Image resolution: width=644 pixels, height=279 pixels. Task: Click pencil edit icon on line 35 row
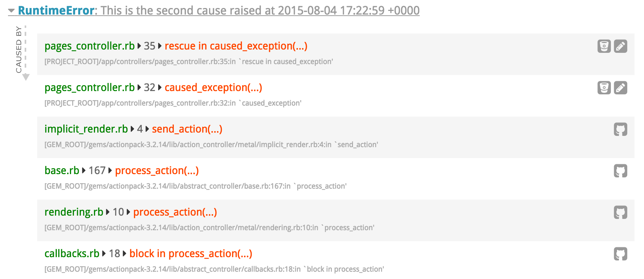click(620, 46)
